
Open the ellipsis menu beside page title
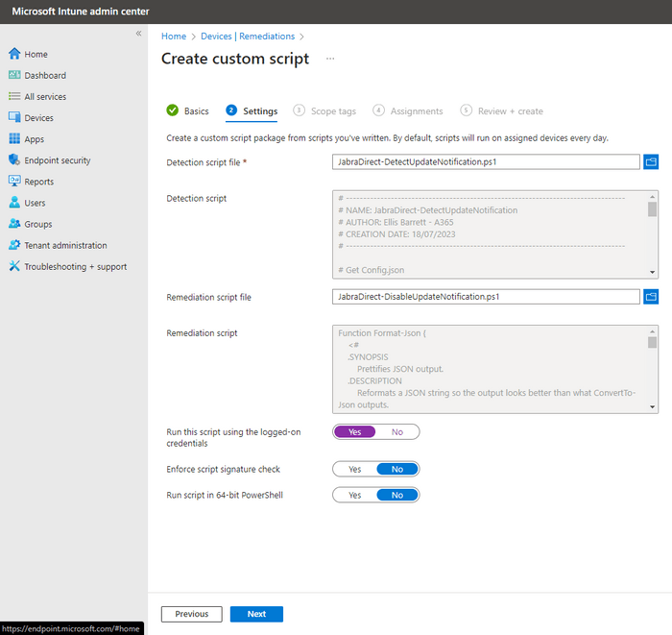pyautogui.click(x=330, y=59)
